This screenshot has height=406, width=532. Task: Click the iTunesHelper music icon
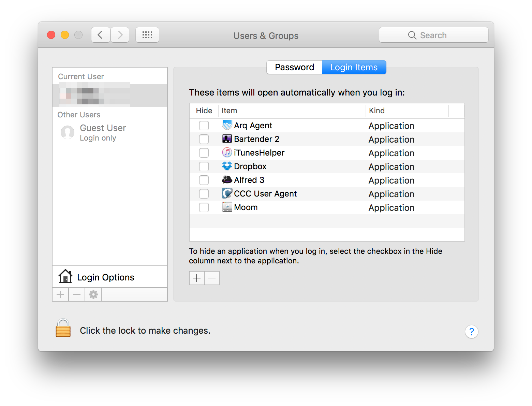(x=227, y=153)
